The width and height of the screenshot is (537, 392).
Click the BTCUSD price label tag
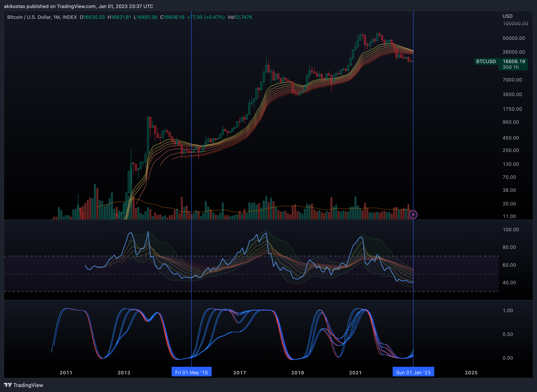pyautogui.click(x=486, y=61)
